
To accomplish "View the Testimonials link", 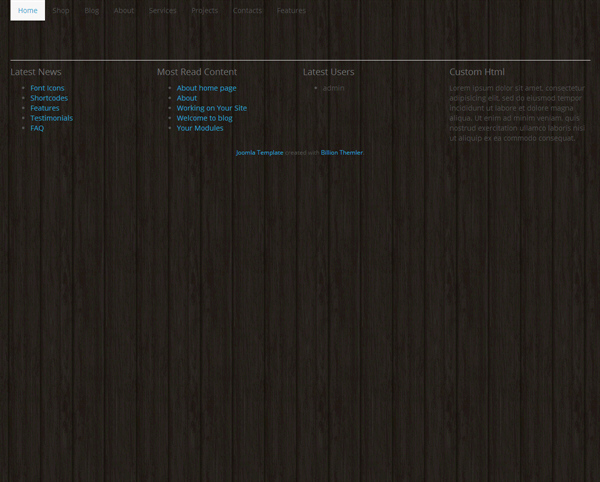I will 51,118.
